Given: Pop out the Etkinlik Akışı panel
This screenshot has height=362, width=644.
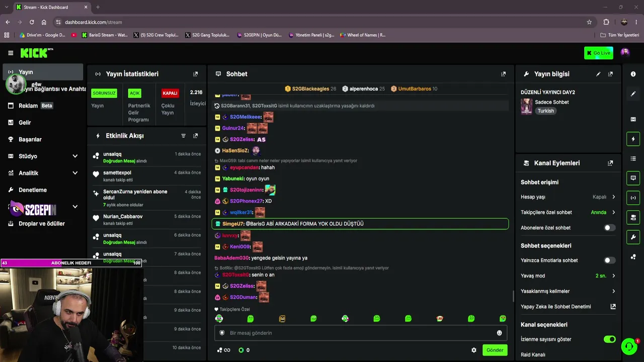Looking at the screenshot, I should [x=196, y=136].
